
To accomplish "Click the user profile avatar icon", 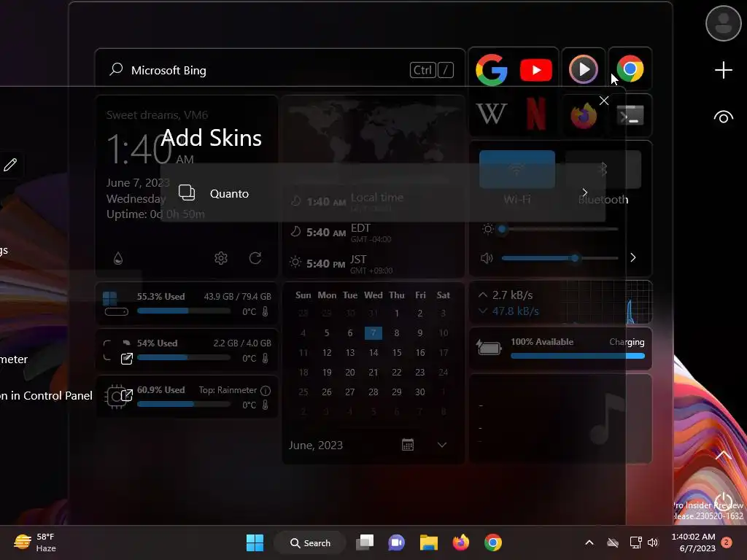I will pos(723,23).
